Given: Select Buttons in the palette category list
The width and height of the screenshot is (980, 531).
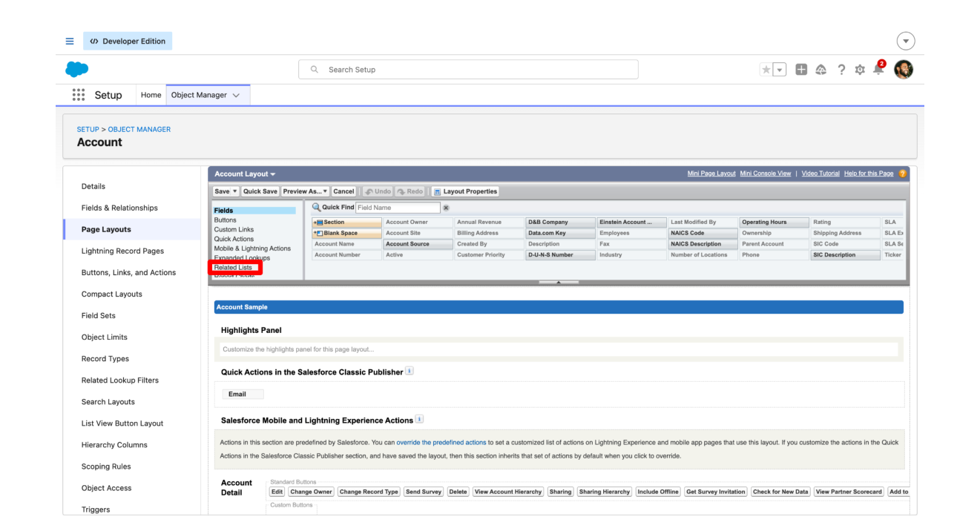Looking at the screenshot, I should (x=226, y=220).
